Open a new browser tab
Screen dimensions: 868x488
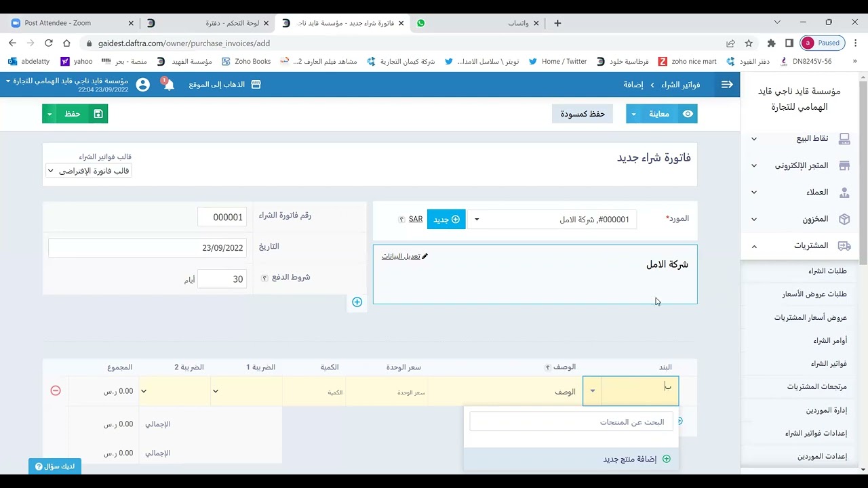tap(557, 23)
